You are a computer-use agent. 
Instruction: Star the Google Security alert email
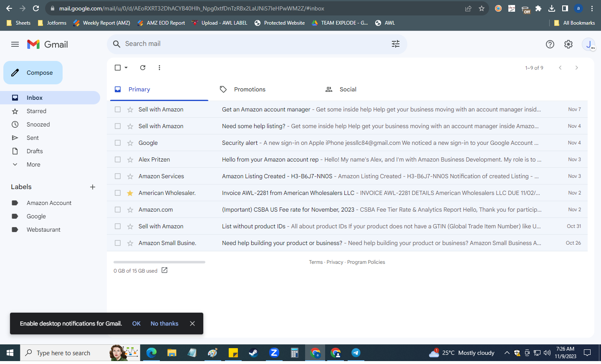coord(130,143)
